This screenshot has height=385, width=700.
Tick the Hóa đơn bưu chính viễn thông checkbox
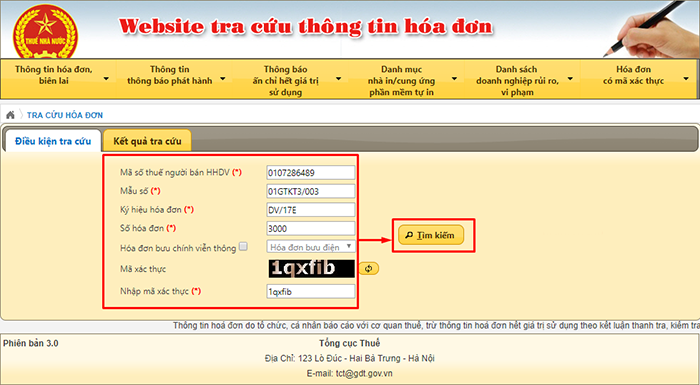243,247
